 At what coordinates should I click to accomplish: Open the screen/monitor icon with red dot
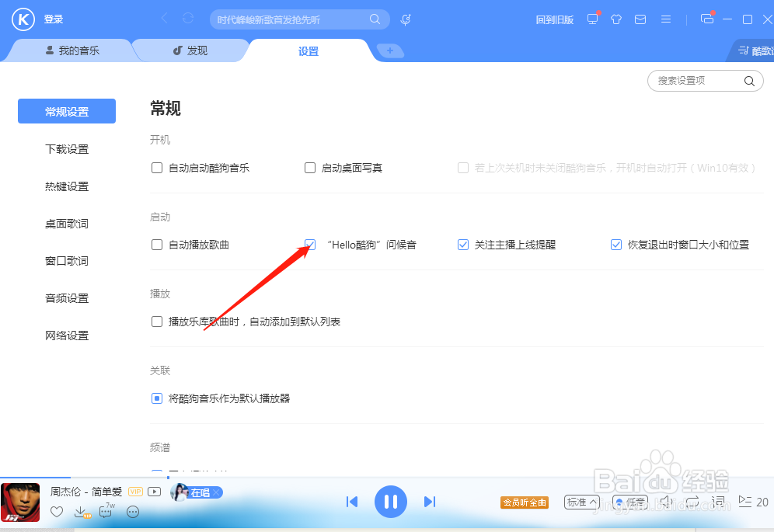pyautogui.click(x=592, y=19)
